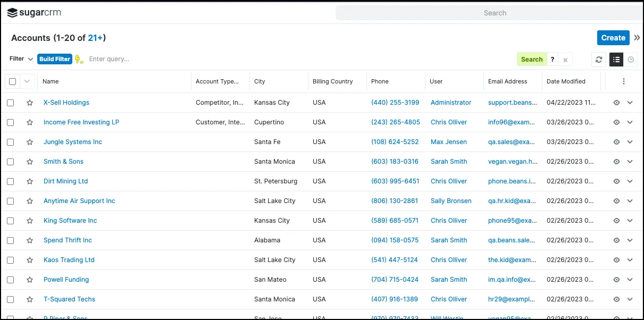This screenshot has height=320, width=644.
Task: Open row actions for Powell Funding
Action: click(x=630, y=280)
